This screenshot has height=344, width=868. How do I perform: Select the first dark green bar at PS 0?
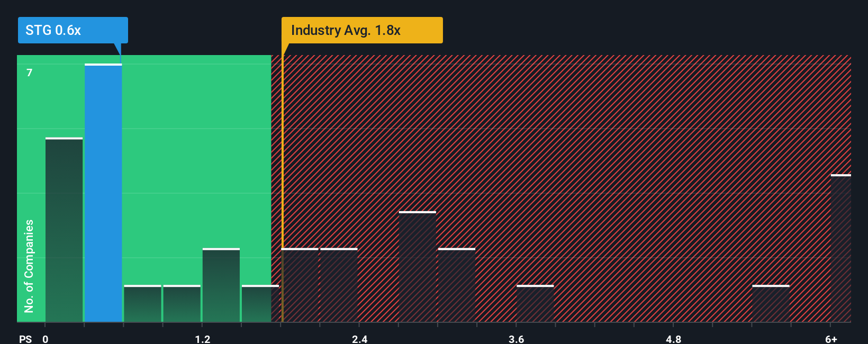pos(64,230)
